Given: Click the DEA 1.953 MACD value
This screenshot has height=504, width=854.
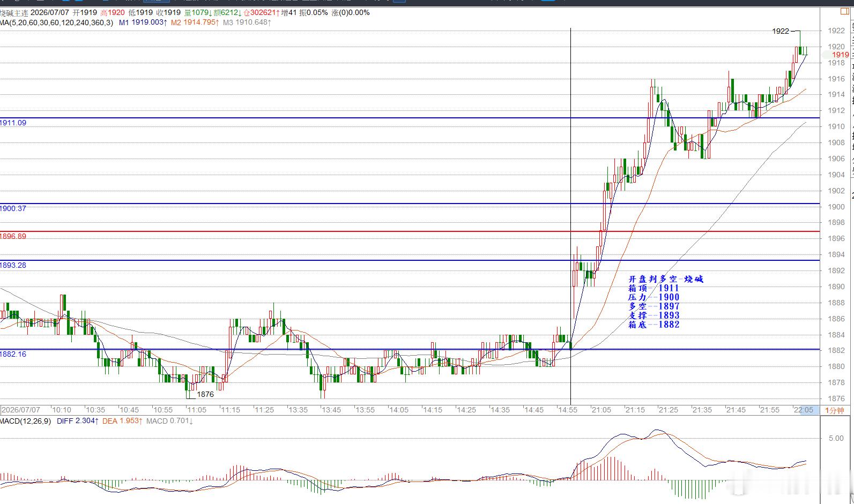Looking at the screenshot, I should tap(122, 421).
